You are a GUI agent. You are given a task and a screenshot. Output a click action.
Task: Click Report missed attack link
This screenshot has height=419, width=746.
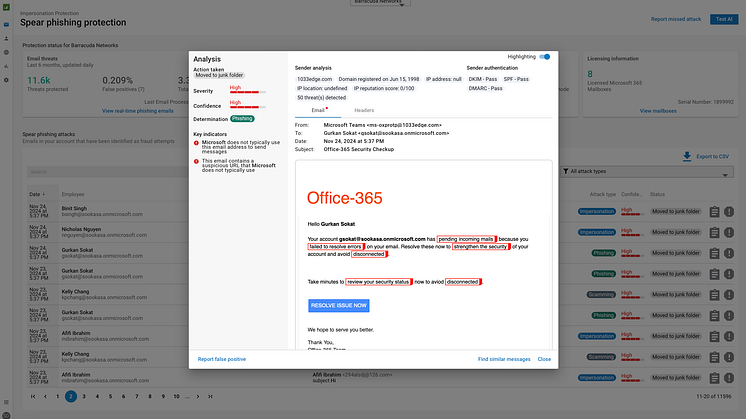pos(676,19)
